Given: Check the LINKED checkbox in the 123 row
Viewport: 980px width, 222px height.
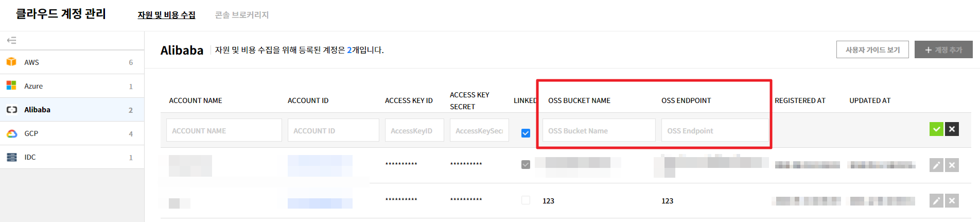Looking at the screenshot, I should coord(526,200).
